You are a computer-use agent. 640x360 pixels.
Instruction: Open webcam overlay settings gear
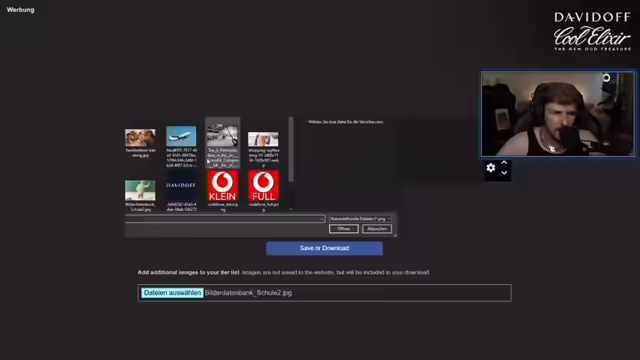491,168
